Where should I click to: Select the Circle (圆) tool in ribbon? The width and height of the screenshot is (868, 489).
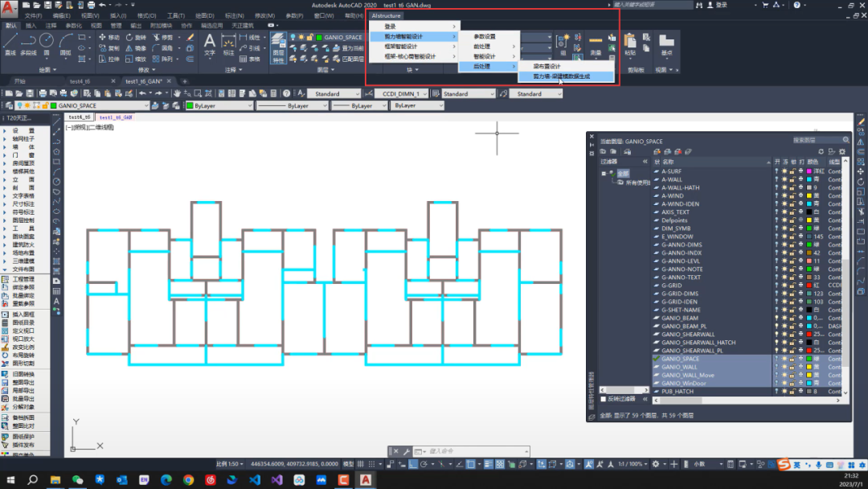47,42
